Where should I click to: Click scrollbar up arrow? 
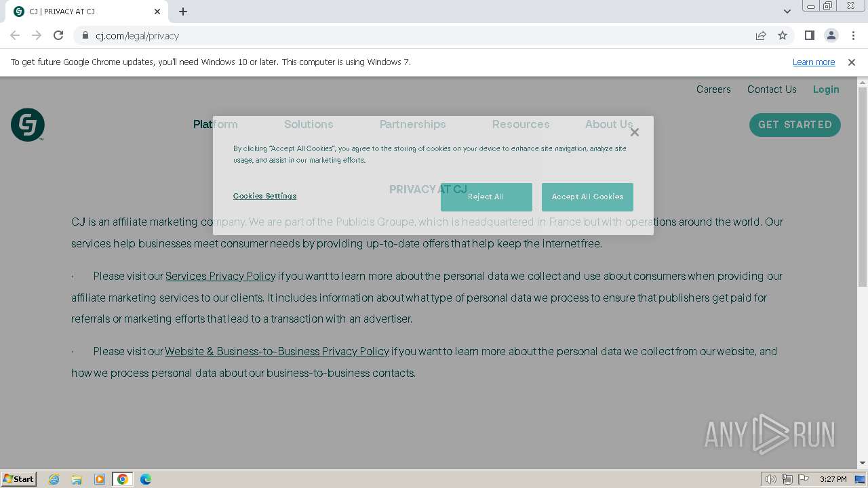click(x=863, y=82)
